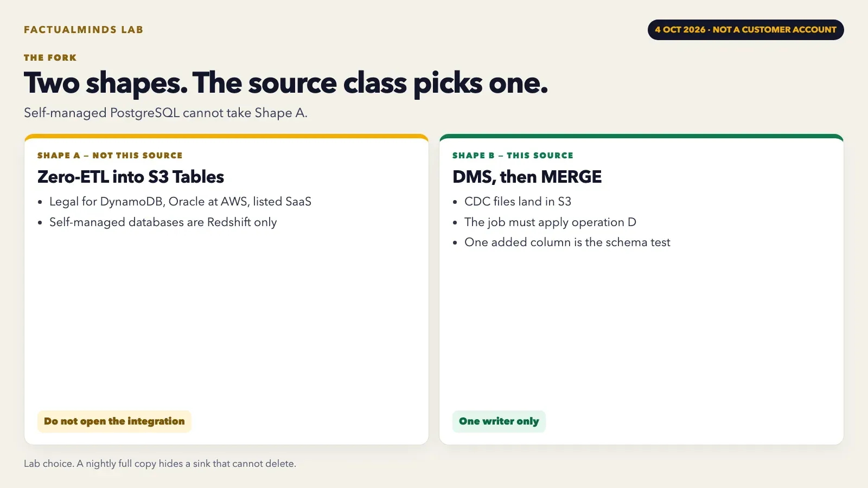The height and width of the screenshot is (488, 868).
Task: Click the footer note about nightly full copy
Action: tap(160, 464)
